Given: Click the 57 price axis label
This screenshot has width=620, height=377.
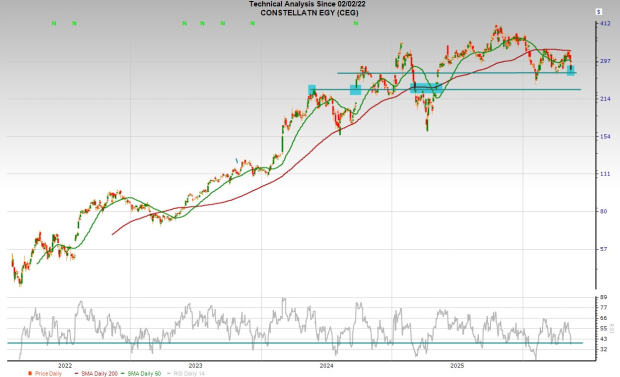Looking at the screenshot, I should [603, 249].
